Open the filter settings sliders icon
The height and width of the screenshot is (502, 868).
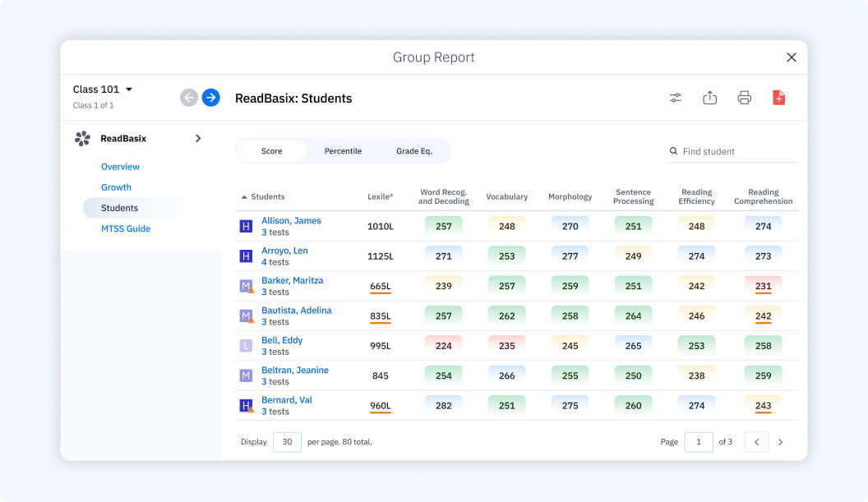coord(676,98)
